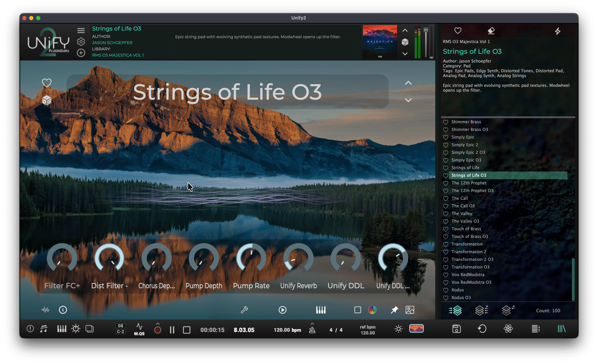Open the JASON SCHOEPFER author link
Image resolution: width=598 pixels, height=364 pixels.
click(x=112, y=43)
